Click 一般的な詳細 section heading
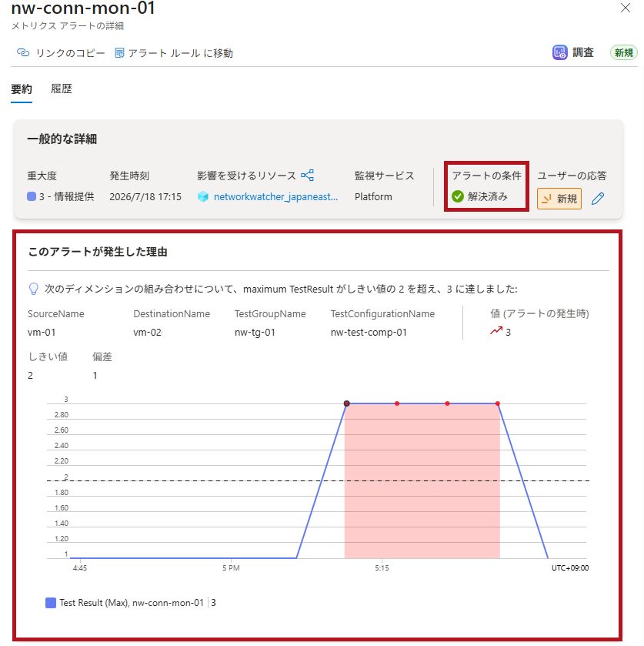The image size is (644, 646). (x=62, y=139)
